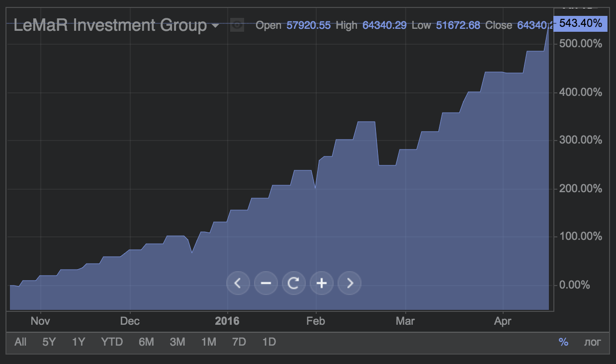The height and width of the screenshot is (364, 616).
Task: Click the 543.40% current price label
Action: [580, 23]
